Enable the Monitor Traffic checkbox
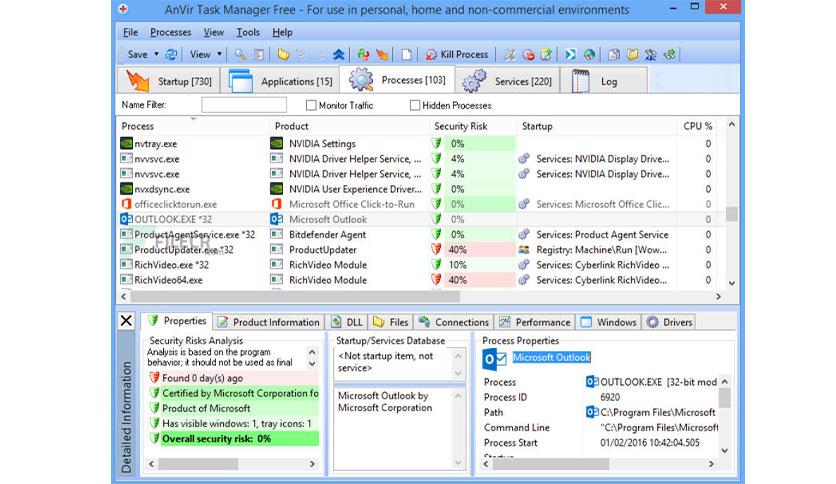This screenshot has height=484, width=836. pos(311,106)
